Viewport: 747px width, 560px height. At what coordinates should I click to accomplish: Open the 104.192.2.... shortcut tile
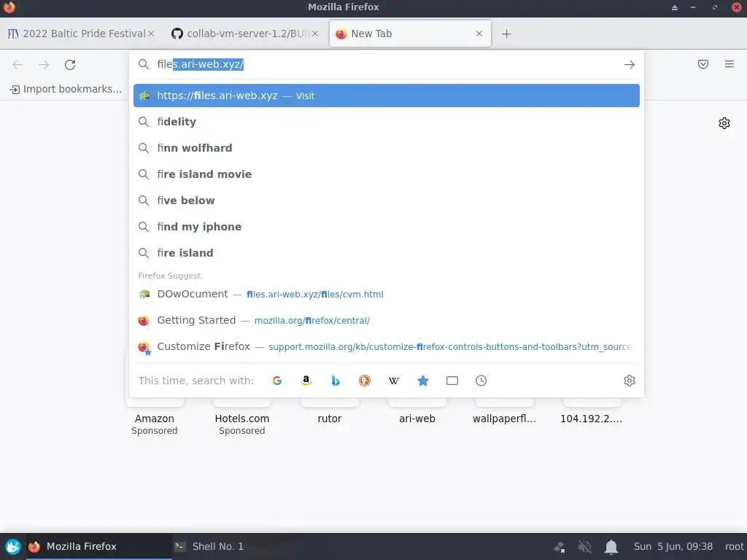pyautogui.click(x=591, y=419)
